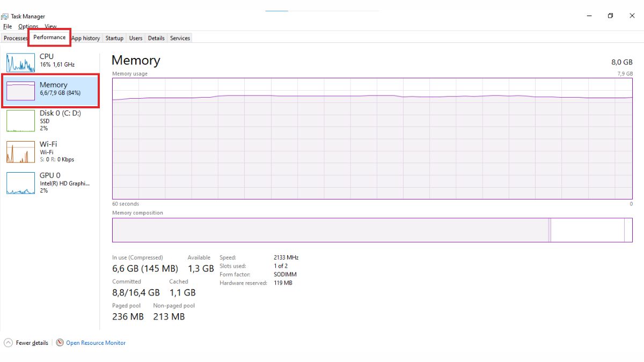Click the Task Manager app icon in title bar
Viewport: 644px width, 362px height.
(x=5, y=16)
